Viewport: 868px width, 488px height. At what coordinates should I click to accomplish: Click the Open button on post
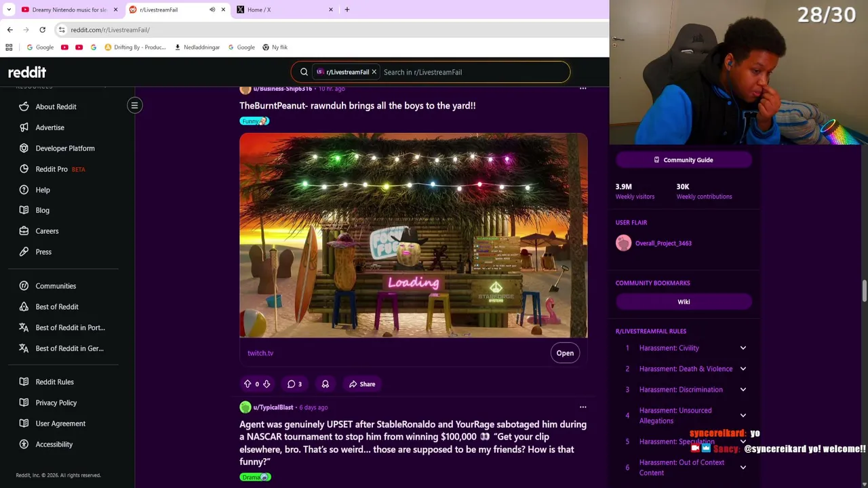565,353
